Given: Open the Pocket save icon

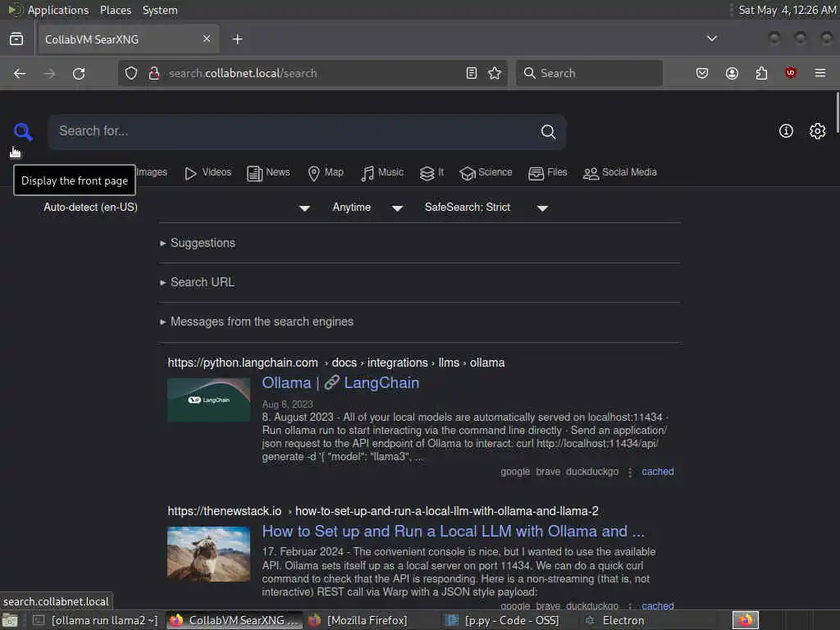Looking at the screenshot, I should point(702,73).
